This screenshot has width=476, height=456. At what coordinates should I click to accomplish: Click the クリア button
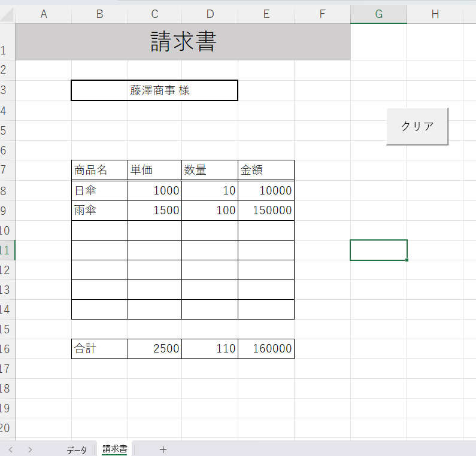pyautogui.click(x=417, y=126)
